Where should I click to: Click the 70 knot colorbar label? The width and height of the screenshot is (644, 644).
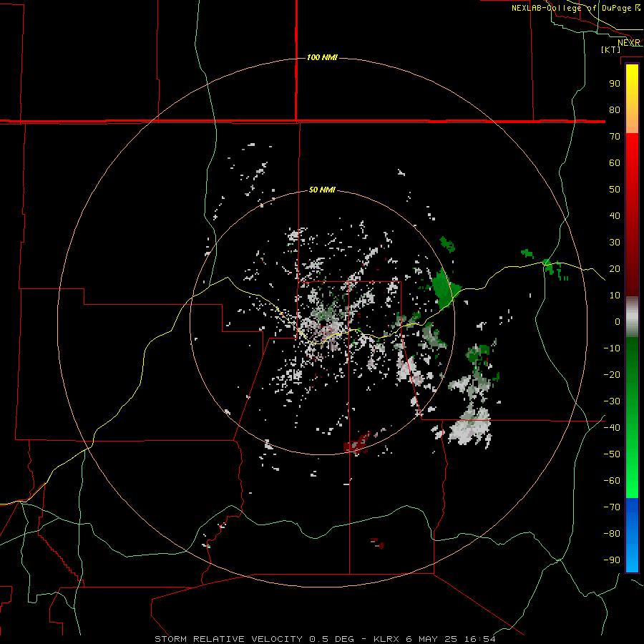(615, 137)
